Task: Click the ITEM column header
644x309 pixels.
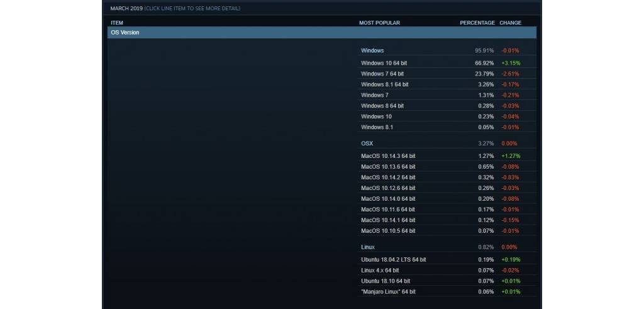Action: pyautogui.click(x=117, y=23)
